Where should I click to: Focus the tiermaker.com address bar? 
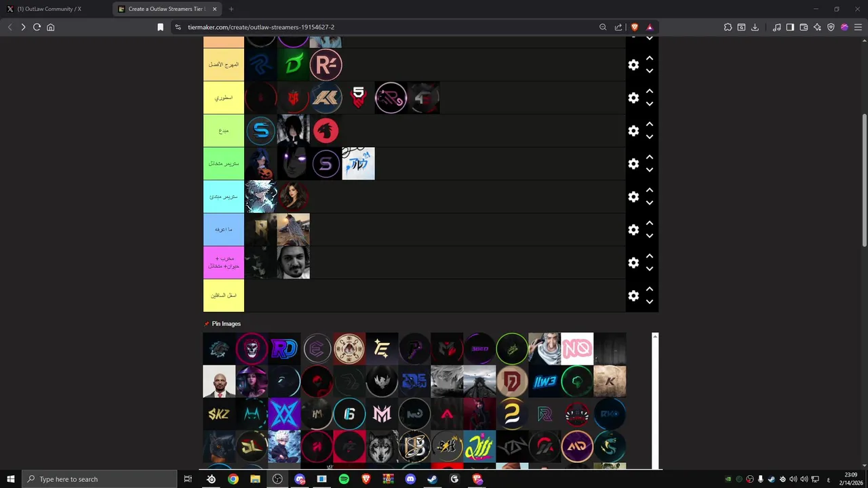coord(387,27)
